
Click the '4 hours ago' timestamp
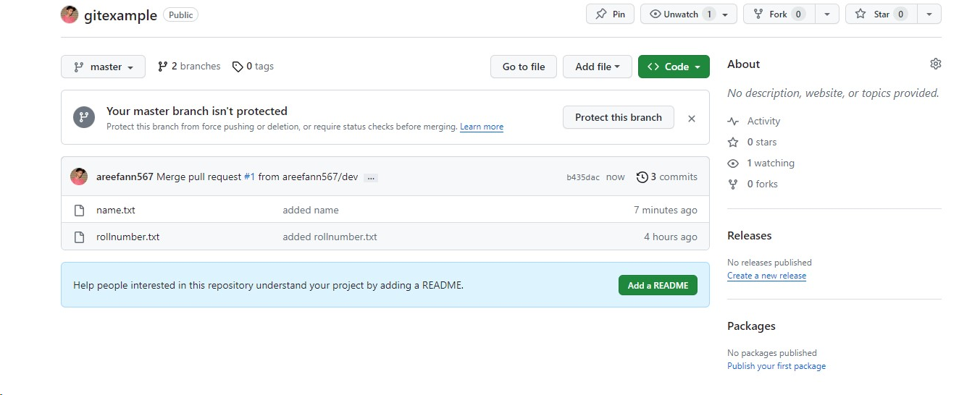pos(671,237)
